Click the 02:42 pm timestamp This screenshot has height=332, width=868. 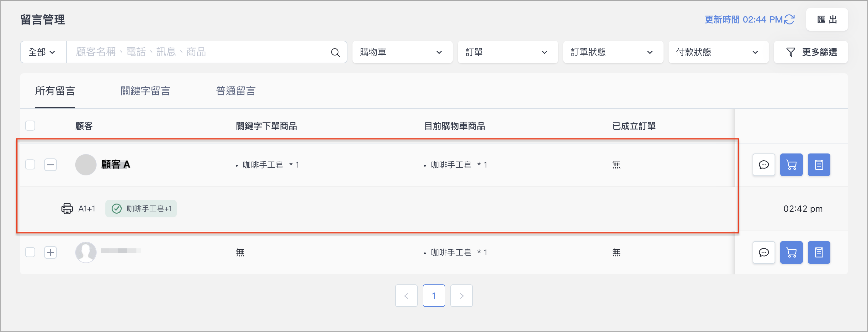point(803,209)
